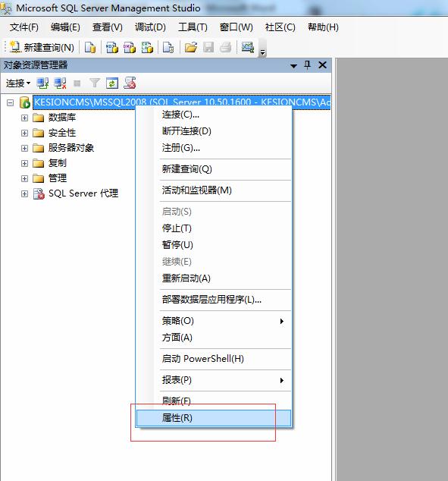Image resolution: width=448 pixels, height=481 pixels.
Task: Choose 暂停(U) in the context menu
Action: [214, 245]
